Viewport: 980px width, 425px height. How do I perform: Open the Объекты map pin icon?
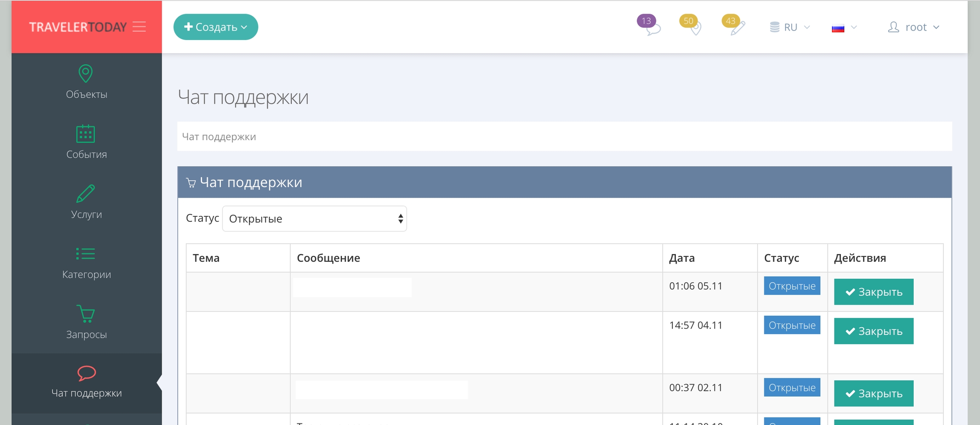[86, 74]
